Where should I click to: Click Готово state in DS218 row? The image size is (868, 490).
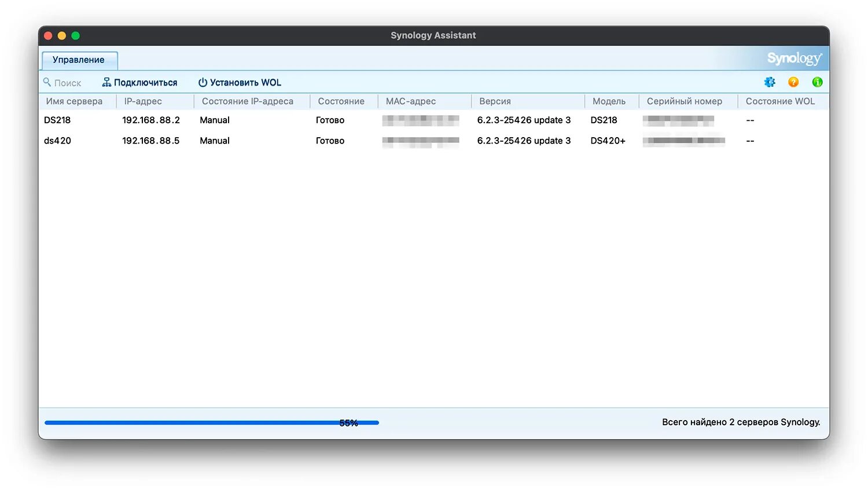330,120
